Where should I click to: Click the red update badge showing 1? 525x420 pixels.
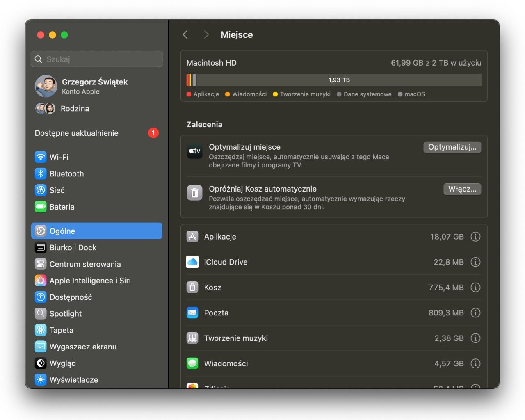tap(153, 133)
